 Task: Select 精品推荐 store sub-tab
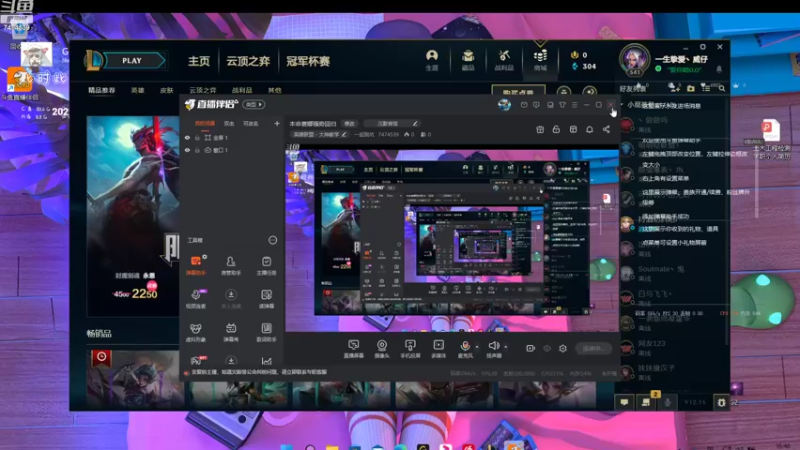click(102, 90)
